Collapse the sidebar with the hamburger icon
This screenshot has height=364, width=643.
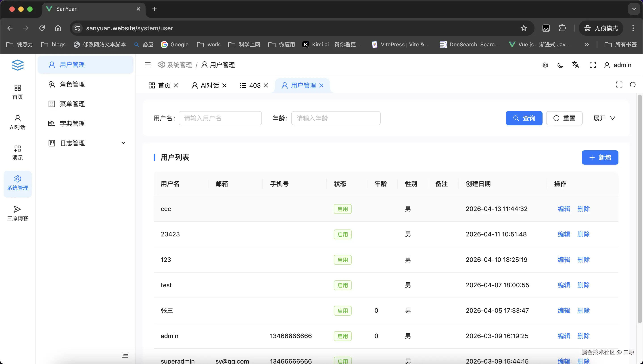(x=147, y=65)
